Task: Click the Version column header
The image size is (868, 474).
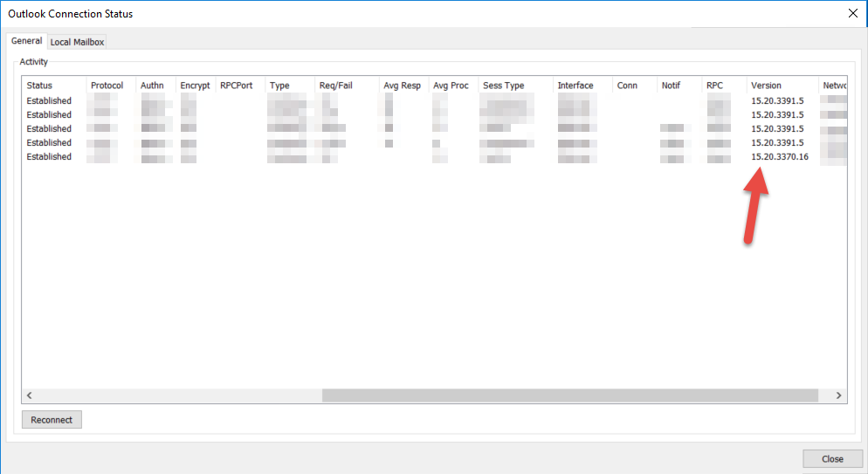Action: (782, 86)
